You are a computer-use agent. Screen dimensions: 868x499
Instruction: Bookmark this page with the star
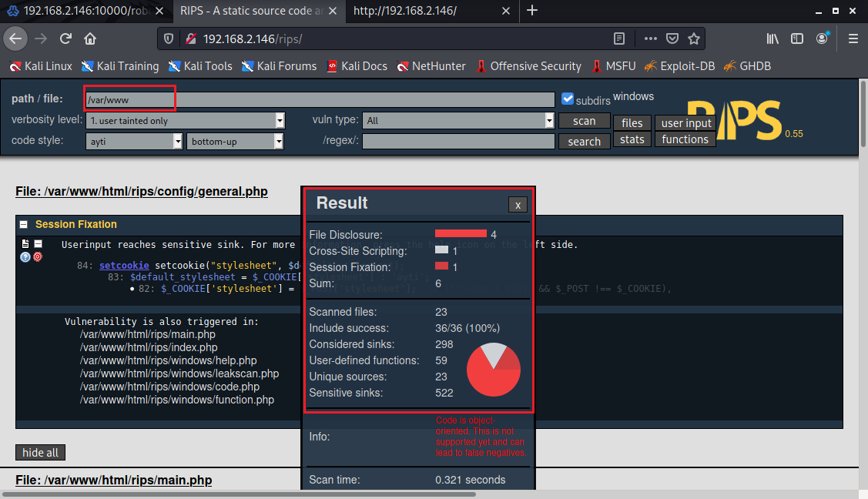[694, 39]
